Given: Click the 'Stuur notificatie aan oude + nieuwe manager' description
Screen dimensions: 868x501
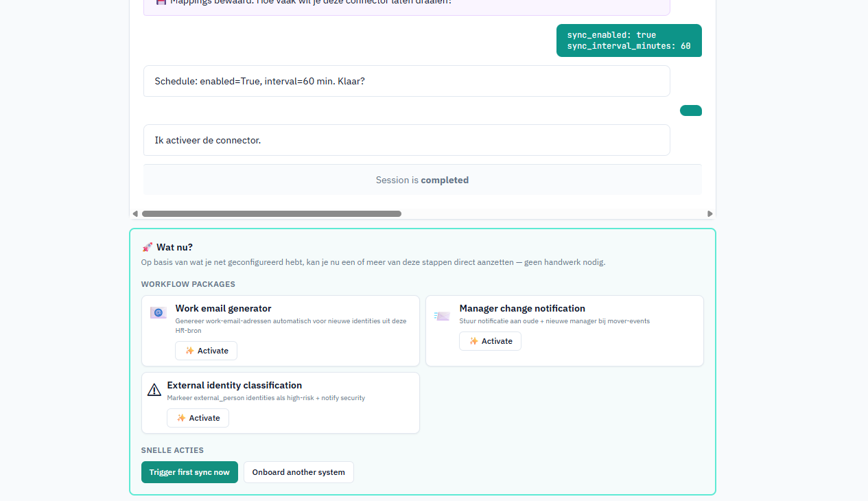Looking at the screenshot, I should click(554, 321).
